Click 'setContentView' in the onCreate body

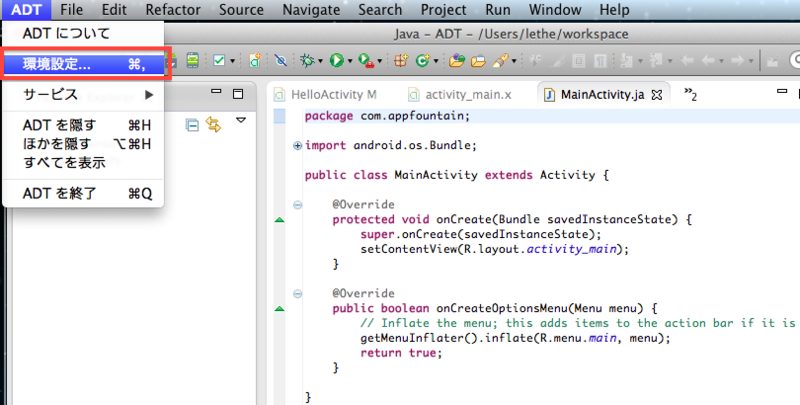[409, 249]
